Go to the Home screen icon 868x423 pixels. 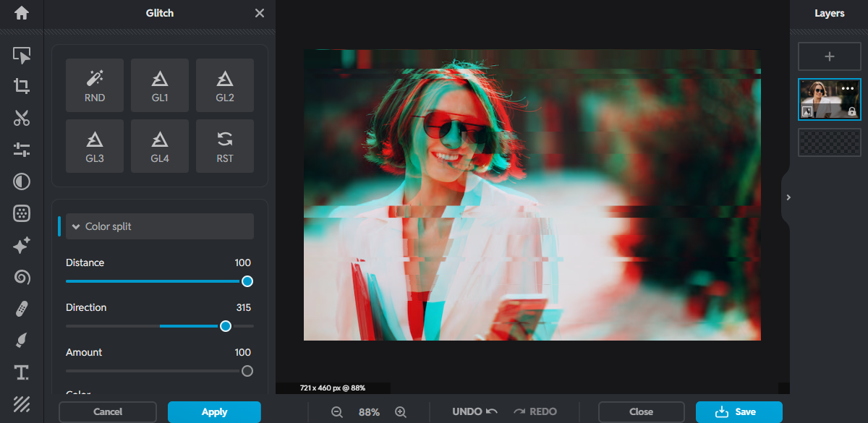(22, 13)
